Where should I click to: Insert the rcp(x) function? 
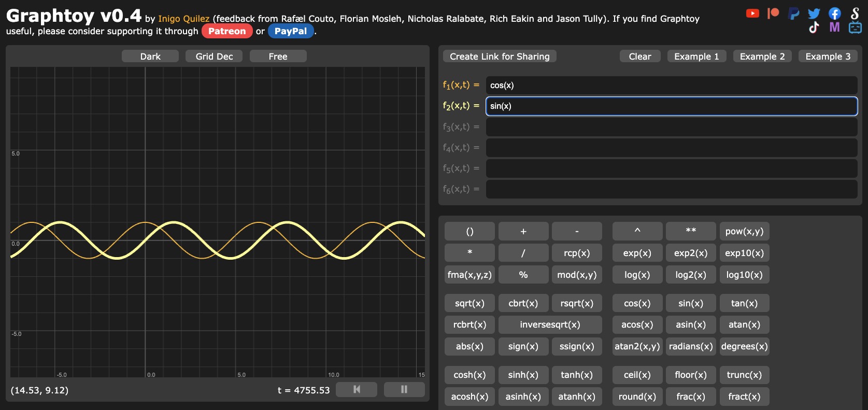(577, 253)
